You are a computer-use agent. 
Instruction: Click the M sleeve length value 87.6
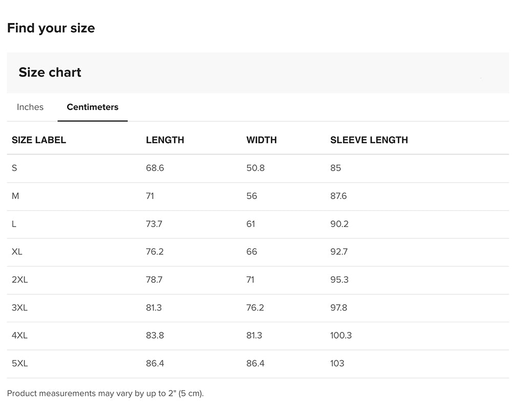338,196
